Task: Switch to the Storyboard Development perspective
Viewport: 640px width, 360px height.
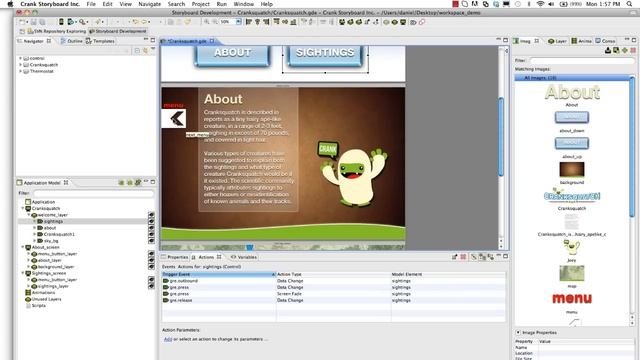Action: pos(118,31)
